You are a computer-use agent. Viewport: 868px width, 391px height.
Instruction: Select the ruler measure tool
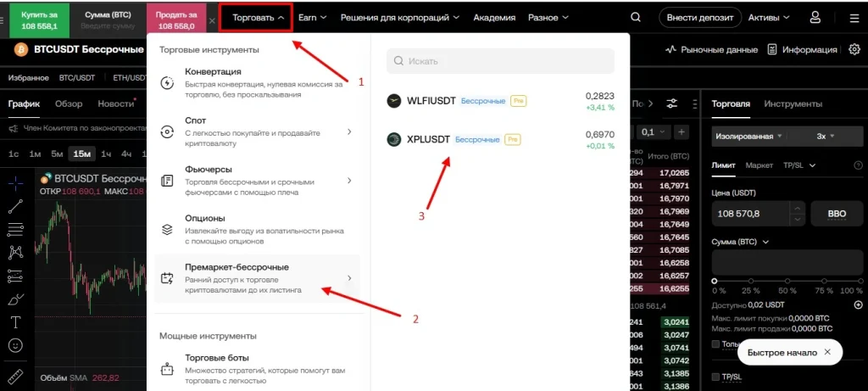(14, 377)
